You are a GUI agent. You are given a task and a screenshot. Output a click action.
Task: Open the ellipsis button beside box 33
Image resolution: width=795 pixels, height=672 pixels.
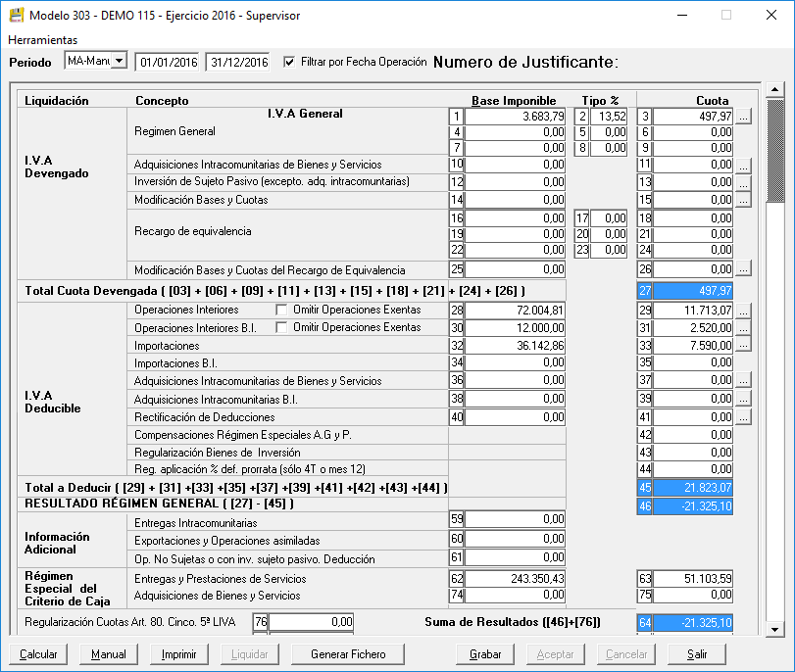(743, 346)
